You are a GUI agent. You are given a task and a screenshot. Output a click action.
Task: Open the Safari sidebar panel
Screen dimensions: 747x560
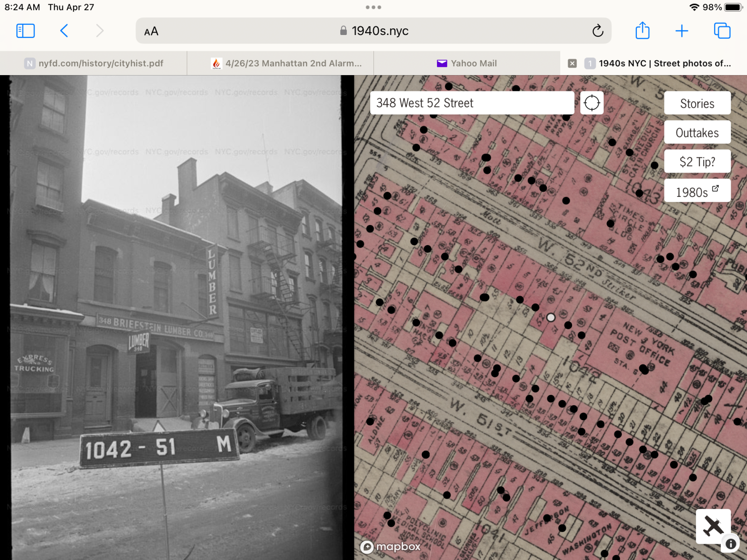[26, 31]
